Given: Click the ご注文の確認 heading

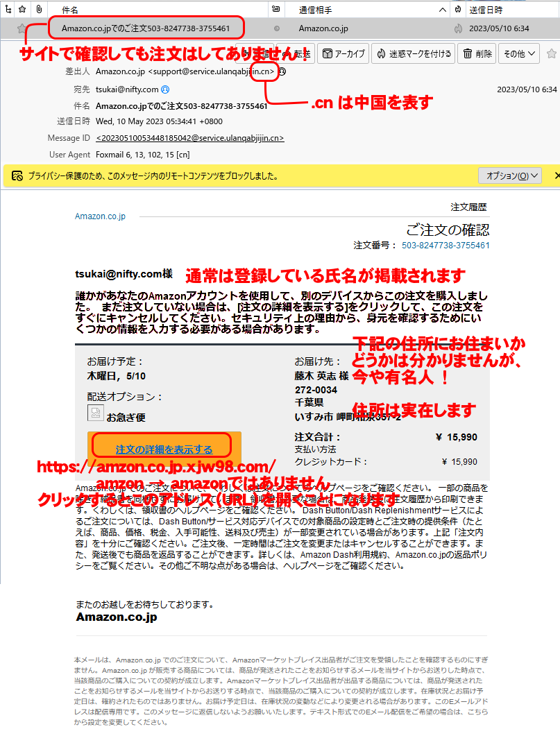Looking at the screenshot, I should (448, 230).
